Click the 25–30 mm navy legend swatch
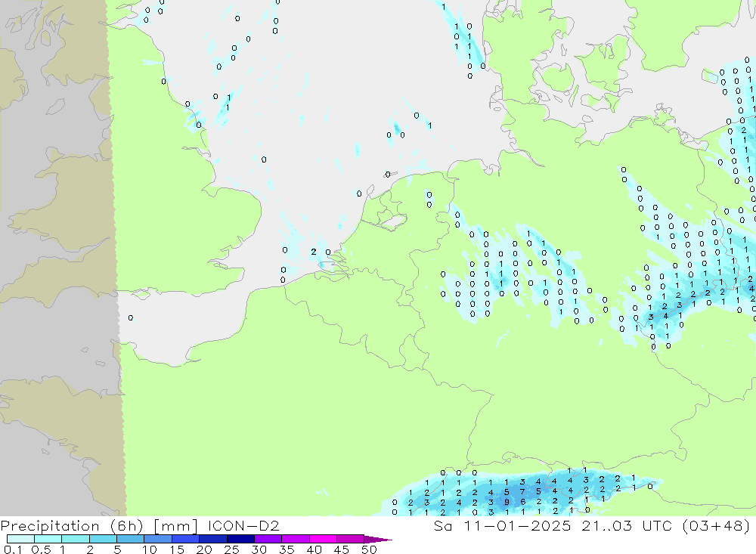This screenshot has width=756, height=554. [240, 539]
